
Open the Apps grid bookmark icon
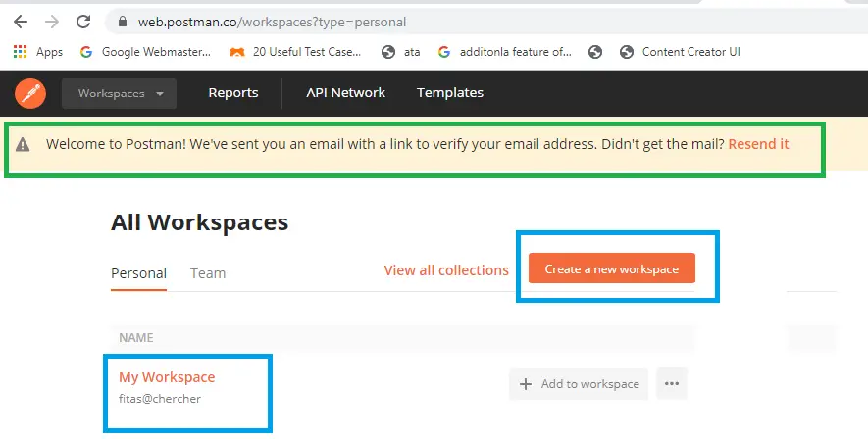click(x=20, y=51)
